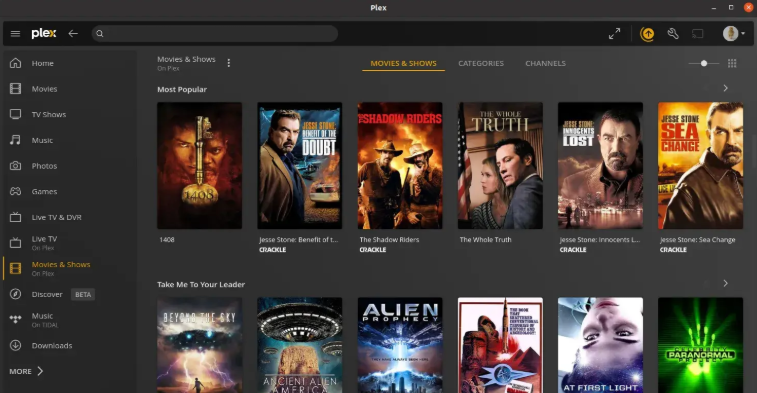Open the Most Popular section heading
Screen dimensions: 757x393
(x=182, y=89)
